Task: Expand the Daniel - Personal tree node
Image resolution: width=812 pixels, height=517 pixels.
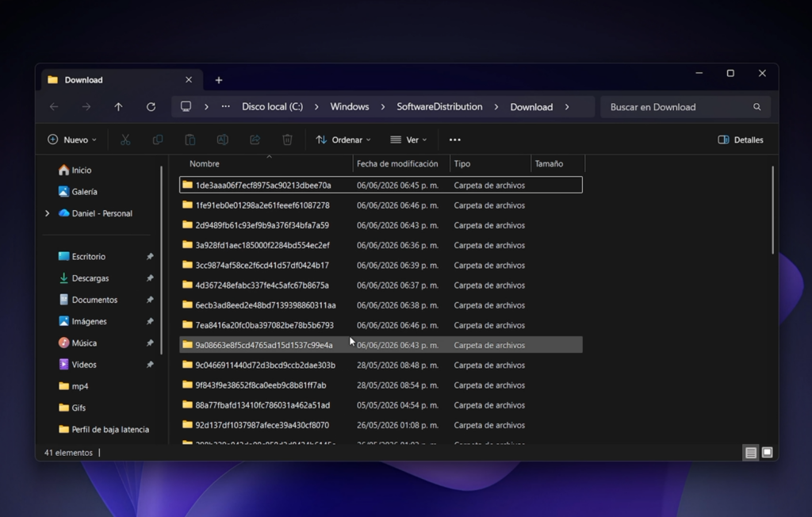Action: [x=47, y=213]
